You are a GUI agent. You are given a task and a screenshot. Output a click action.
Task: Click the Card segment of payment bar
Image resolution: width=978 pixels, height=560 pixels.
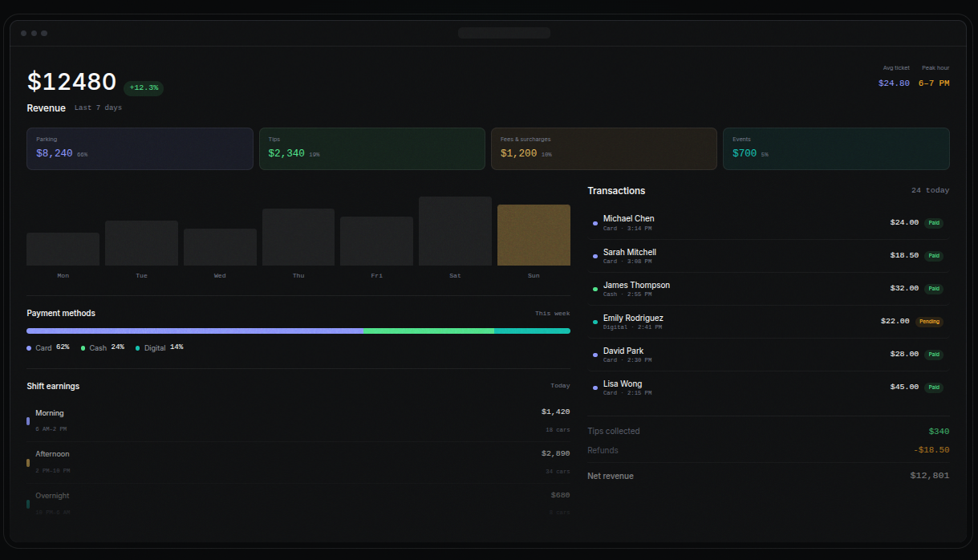195,331
